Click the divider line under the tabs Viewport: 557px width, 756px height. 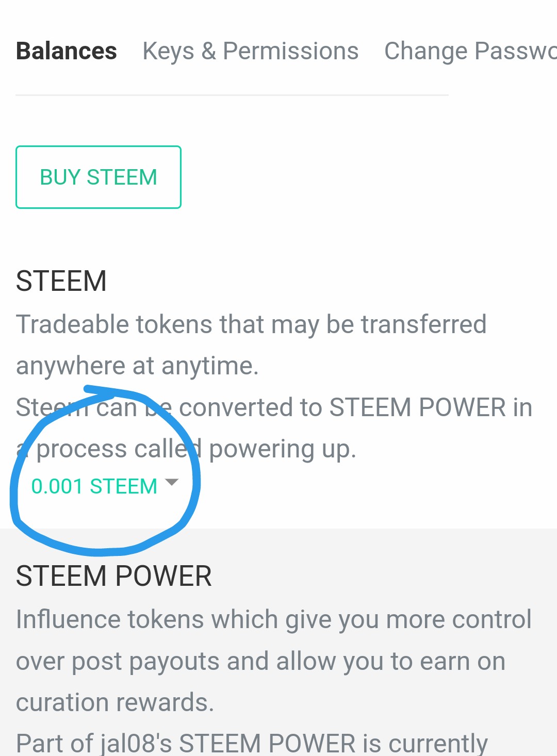pyautogui.click(x=232, y=95)
